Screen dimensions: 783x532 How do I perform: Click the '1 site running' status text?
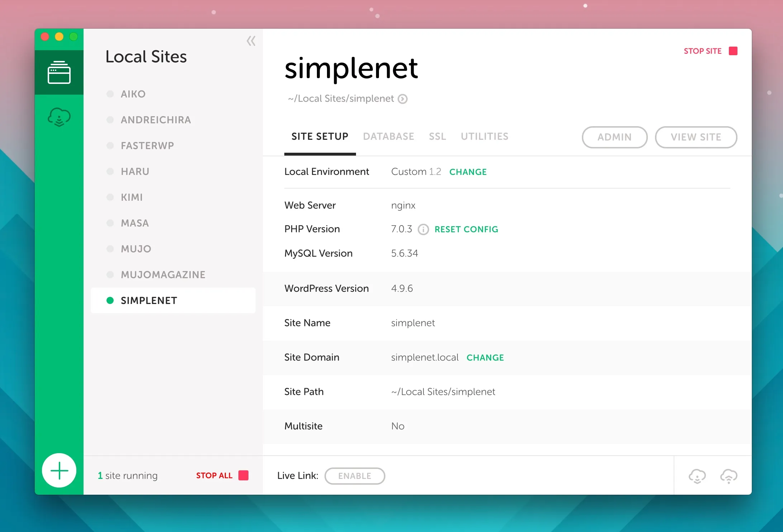click(128, 476)
